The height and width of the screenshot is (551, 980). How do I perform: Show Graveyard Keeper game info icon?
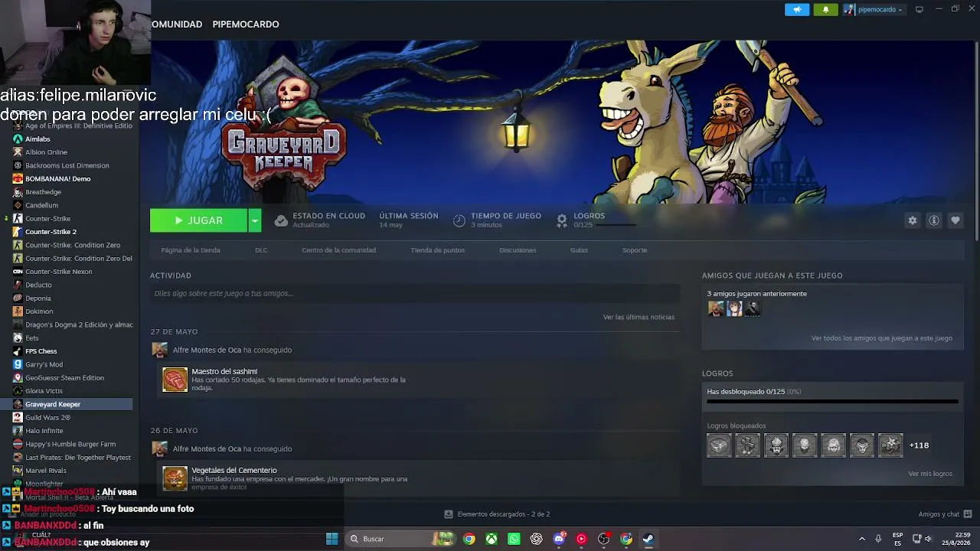pos(934,220)
